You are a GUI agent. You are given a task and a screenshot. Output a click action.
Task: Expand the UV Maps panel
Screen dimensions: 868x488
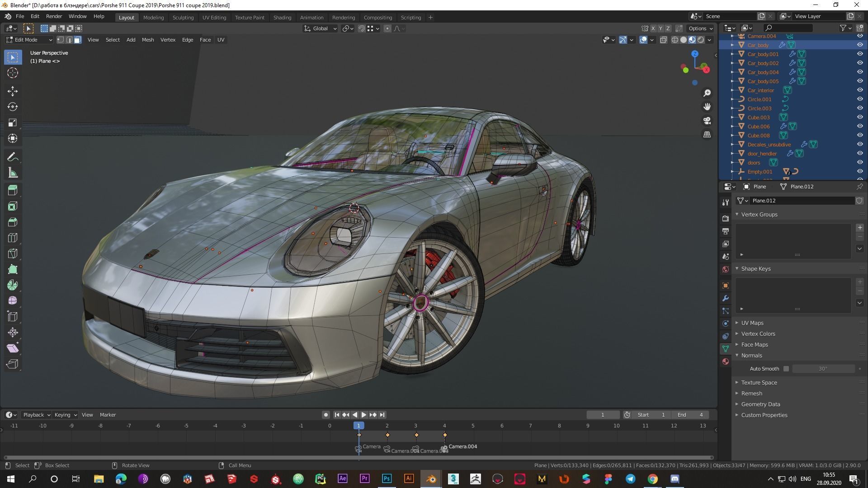752,323
